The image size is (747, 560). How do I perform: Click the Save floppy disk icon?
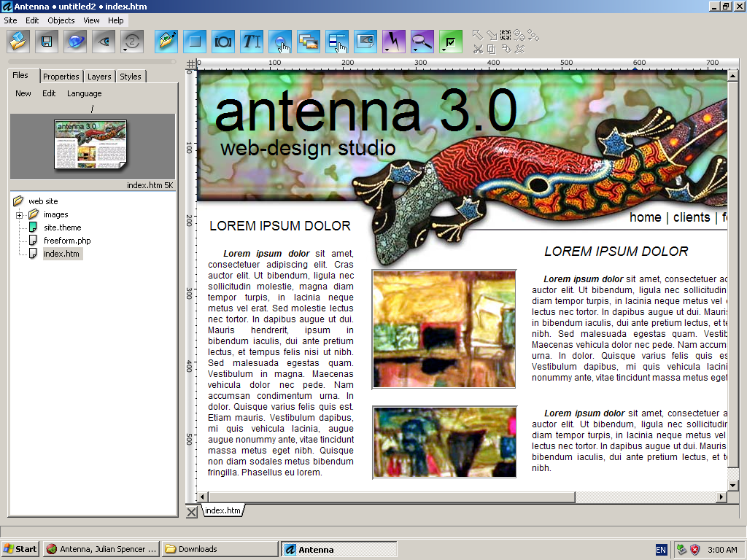[x=47, y=41]
